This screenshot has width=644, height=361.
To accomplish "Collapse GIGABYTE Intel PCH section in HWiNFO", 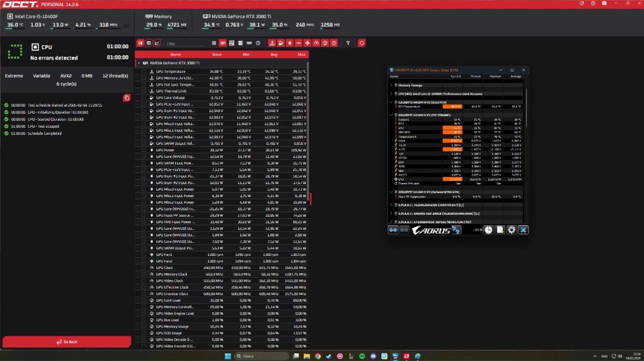I will coord(391,102).
